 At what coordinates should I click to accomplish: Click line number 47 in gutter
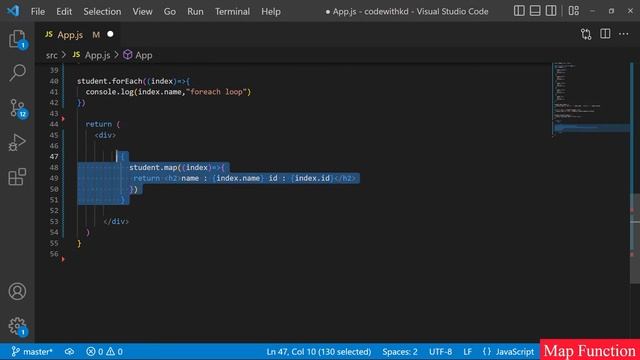pos(54,156)
